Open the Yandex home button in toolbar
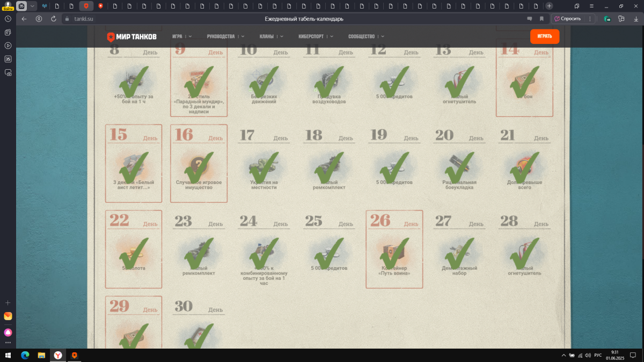Image resolution: width=644 pixels, height=362 pixels. (39, 18)
